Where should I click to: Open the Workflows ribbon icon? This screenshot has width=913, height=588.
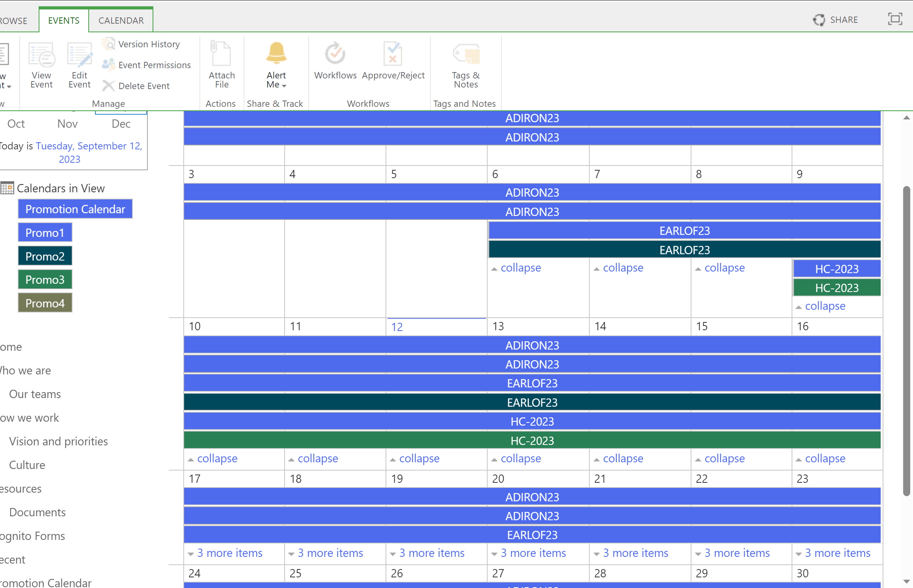335,54
